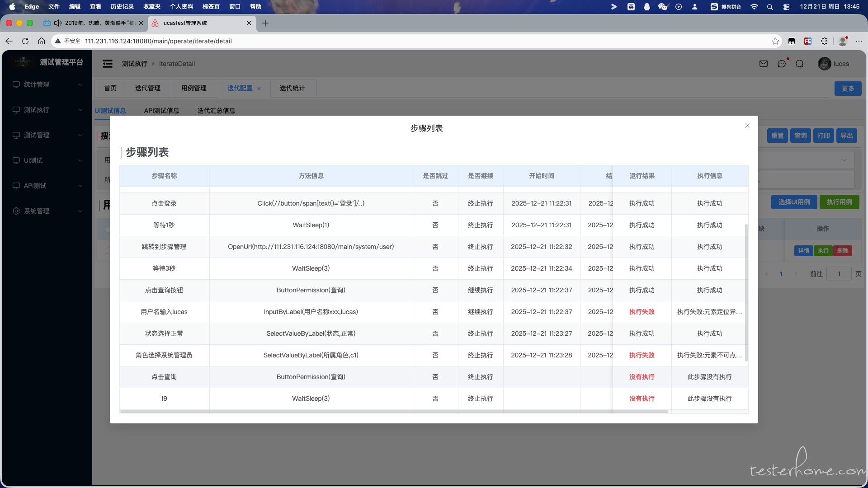Open the new browser tab plus button

pyautogui.click(x=265, y=23)
